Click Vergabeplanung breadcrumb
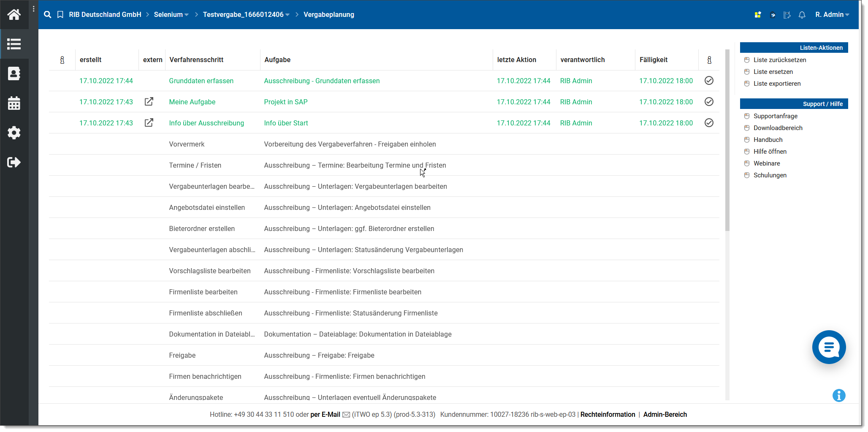Viewport: 868px width, 432px height. [x=329, y=14]
